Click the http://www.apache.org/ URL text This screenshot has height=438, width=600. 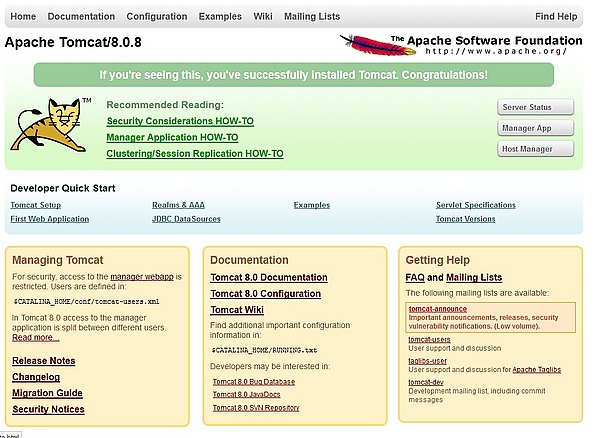496,51
